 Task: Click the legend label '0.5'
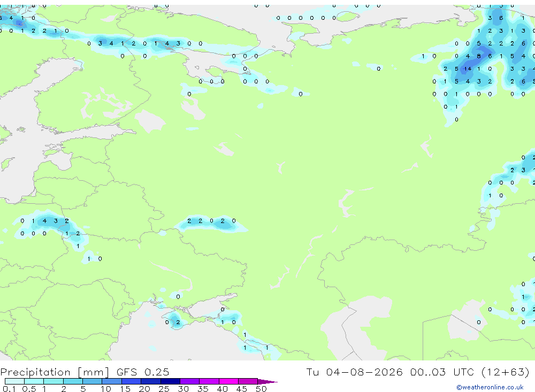pyautogui.click(x=29, y=389)
